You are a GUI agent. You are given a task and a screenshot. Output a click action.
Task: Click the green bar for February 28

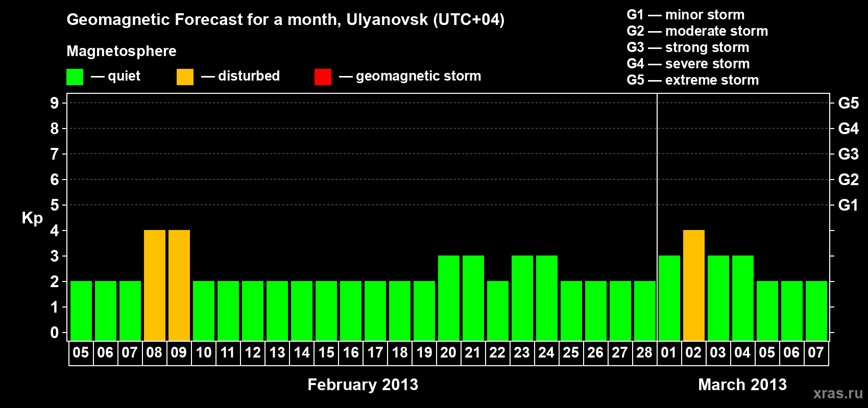[645, 311]
